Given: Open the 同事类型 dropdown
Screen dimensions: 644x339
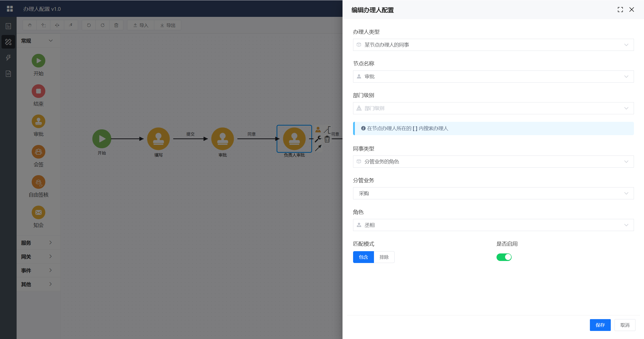Looking at the screenshot, I should coord(493,162).
